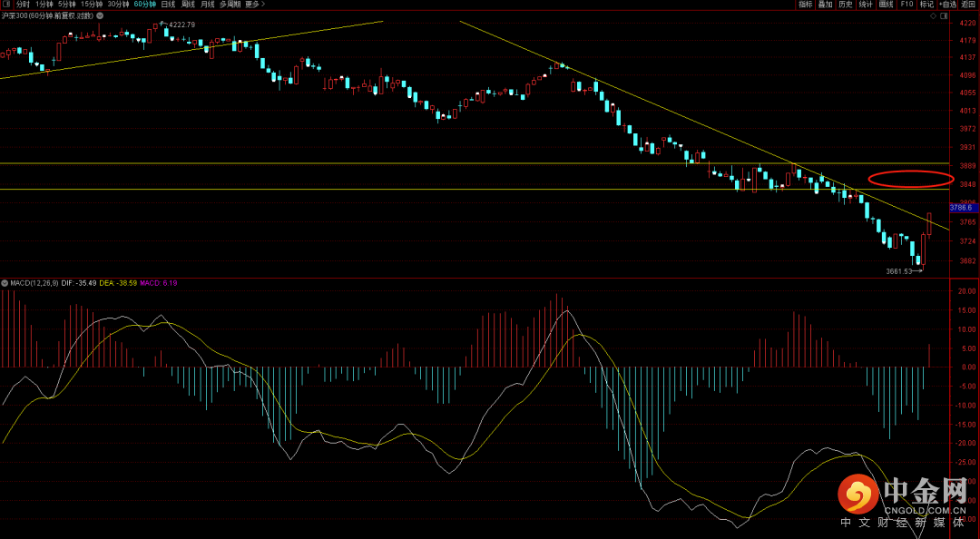Viewport: 980px width, 539px height.
Task: Click the 叠加 overlay button
Action: pyautogui.click(x=825, y=5)
